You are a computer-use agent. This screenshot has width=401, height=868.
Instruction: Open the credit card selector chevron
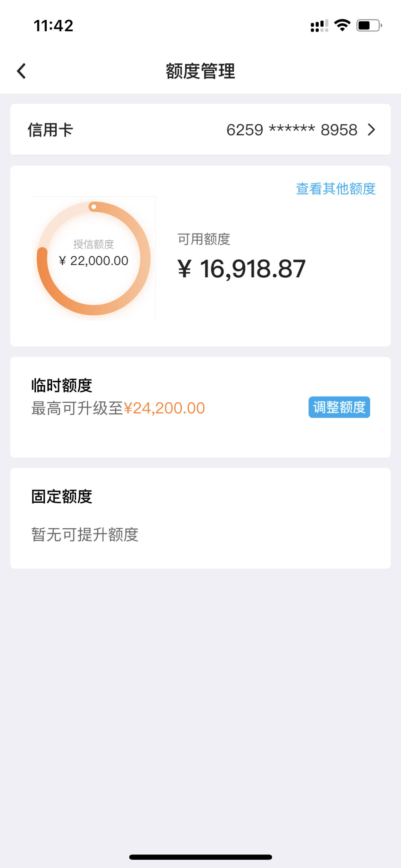pos(371,130)
